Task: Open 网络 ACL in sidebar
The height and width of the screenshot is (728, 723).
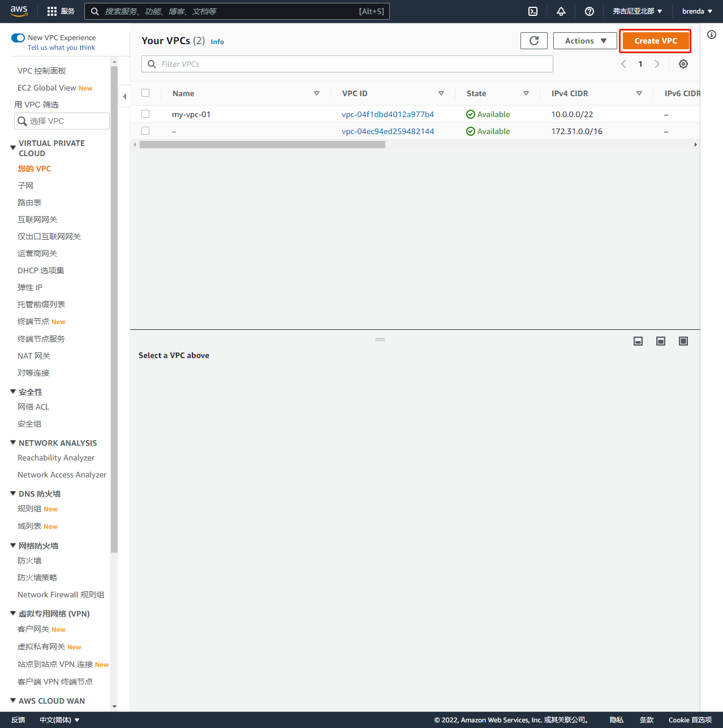Action: pyautogui.click(x=33, y=407)
